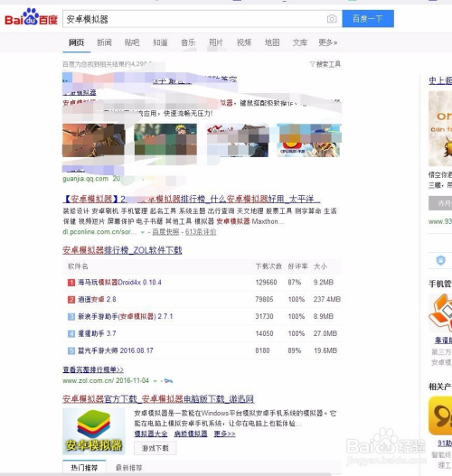Open the Naruto game ad thumbnail
This screenshot has width=452, height=476.
click(165, 140)
